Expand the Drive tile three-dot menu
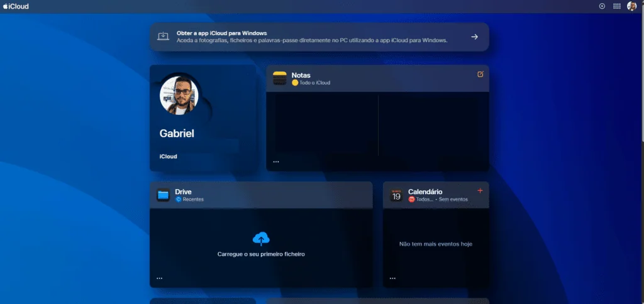This screenshot has width=644, height=304. pos(160,278)
